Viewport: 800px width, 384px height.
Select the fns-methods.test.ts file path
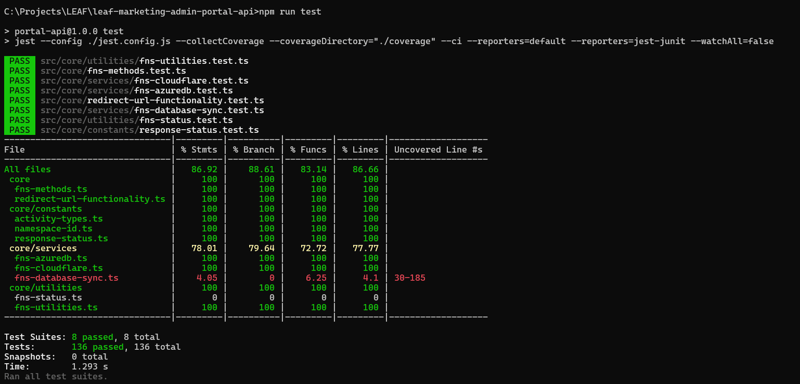tap(113, 71)
